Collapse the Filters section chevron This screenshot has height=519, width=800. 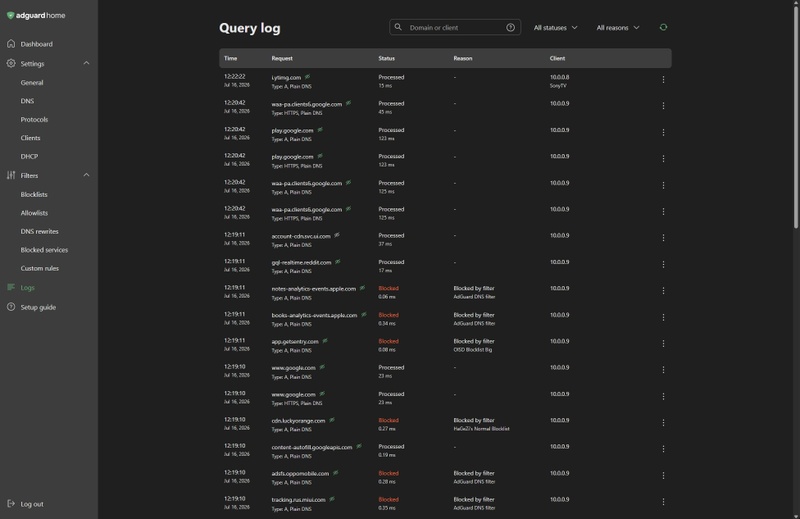pos(86,175)
